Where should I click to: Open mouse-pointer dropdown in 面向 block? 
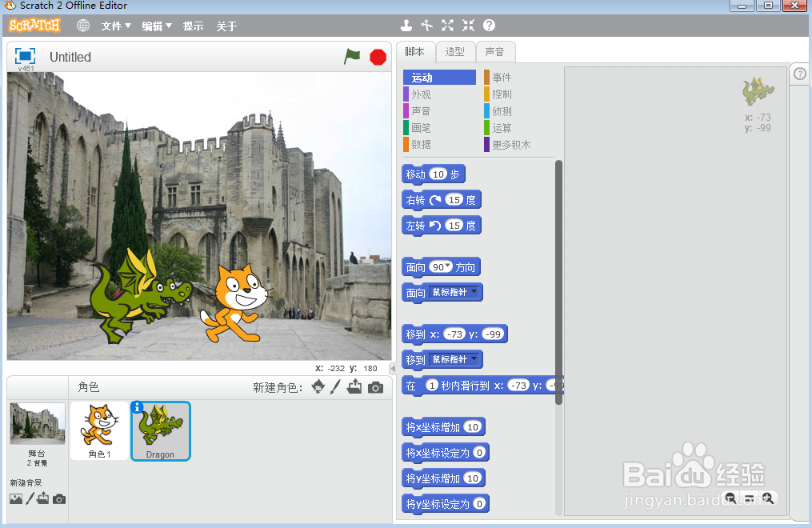coord(475,292)
